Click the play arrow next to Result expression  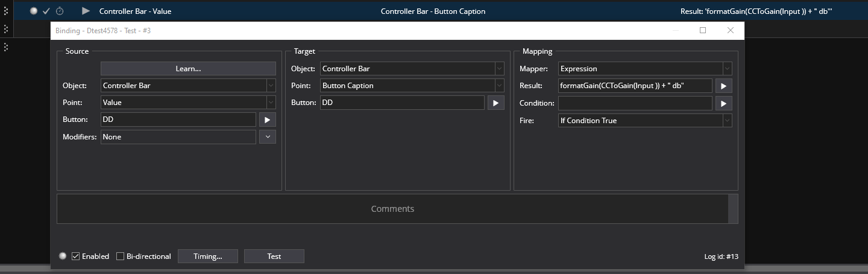coord(723,86)
